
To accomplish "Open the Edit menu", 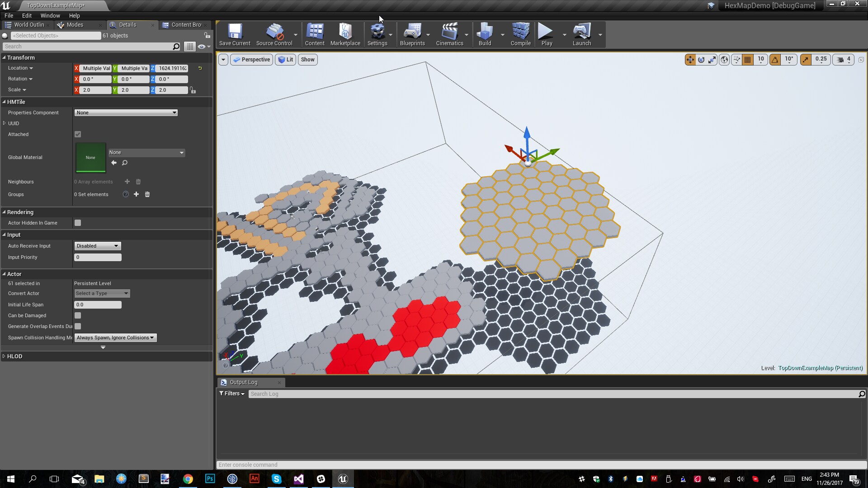I will (27, 15).
